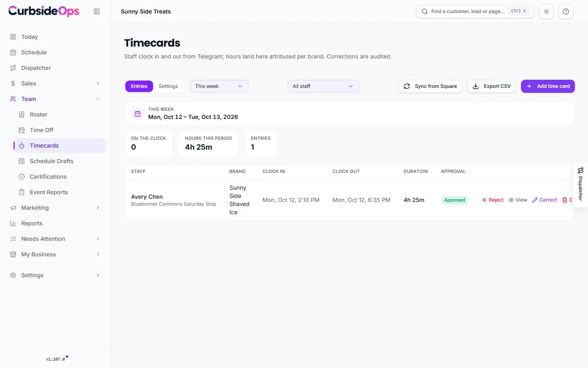Click the Approved status badge

coord(454,200)
